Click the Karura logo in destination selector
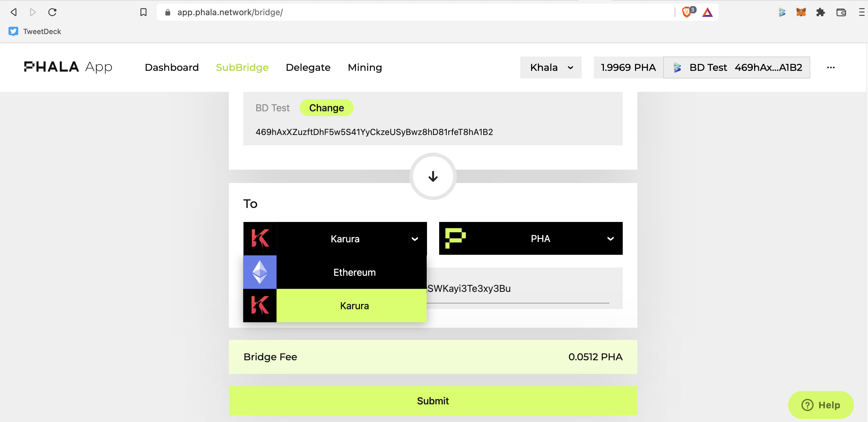This screenshot has height=422, width=868. (260, 238)
